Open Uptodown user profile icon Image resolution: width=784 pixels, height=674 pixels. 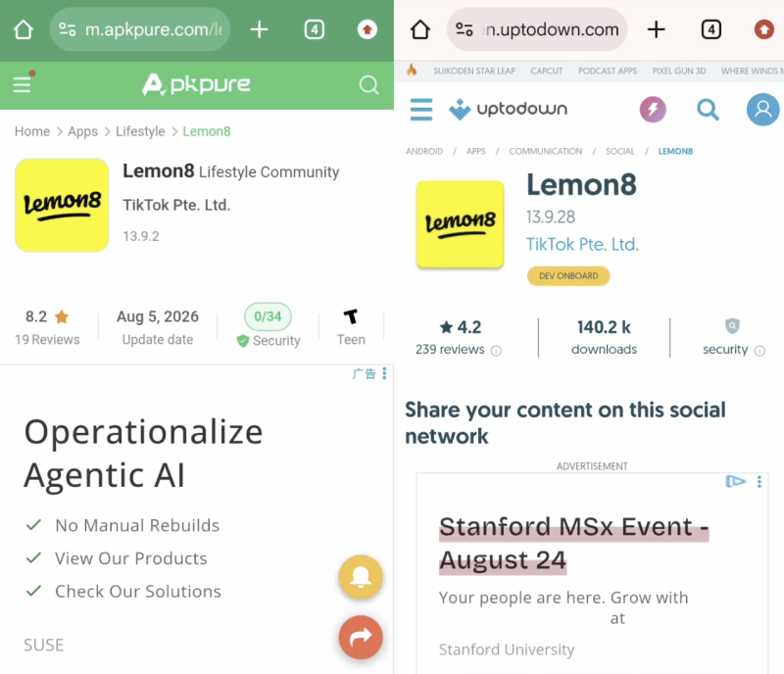[763, 109]
